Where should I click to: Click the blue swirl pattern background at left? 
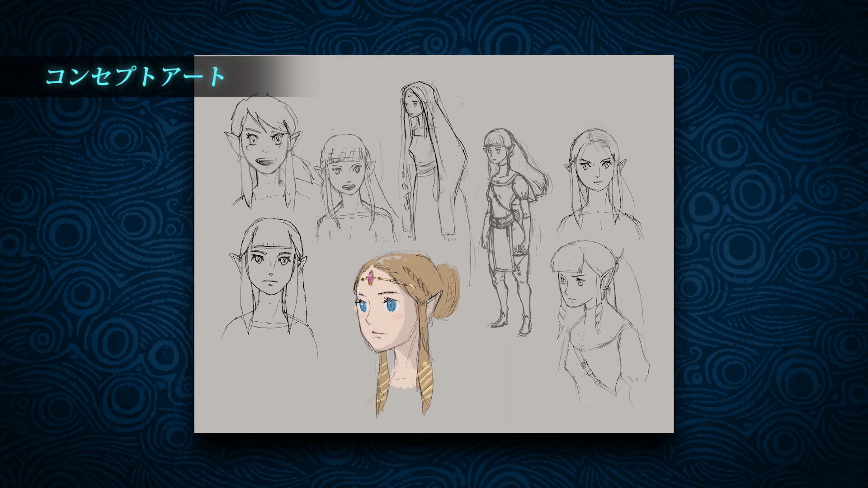(90, 271)
